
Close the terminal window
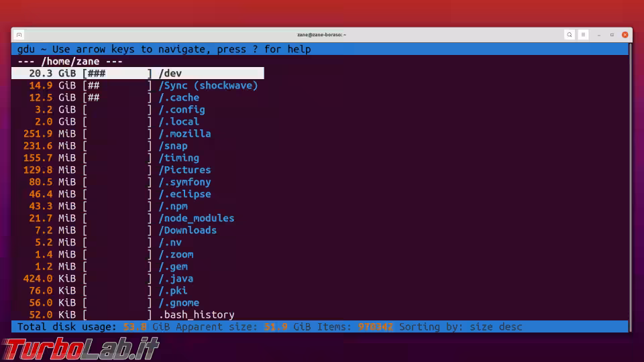[x=625, y=35]
